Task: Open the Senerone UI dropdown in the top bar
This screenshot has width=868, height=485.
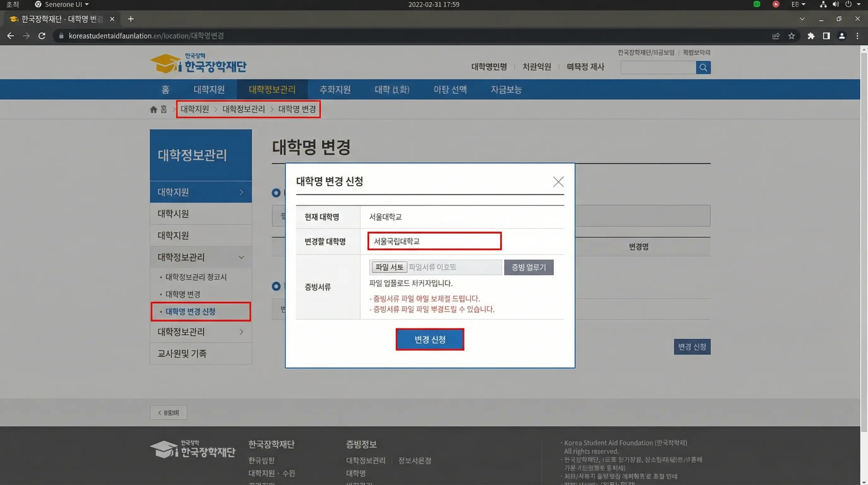Action: pos(61,4)
